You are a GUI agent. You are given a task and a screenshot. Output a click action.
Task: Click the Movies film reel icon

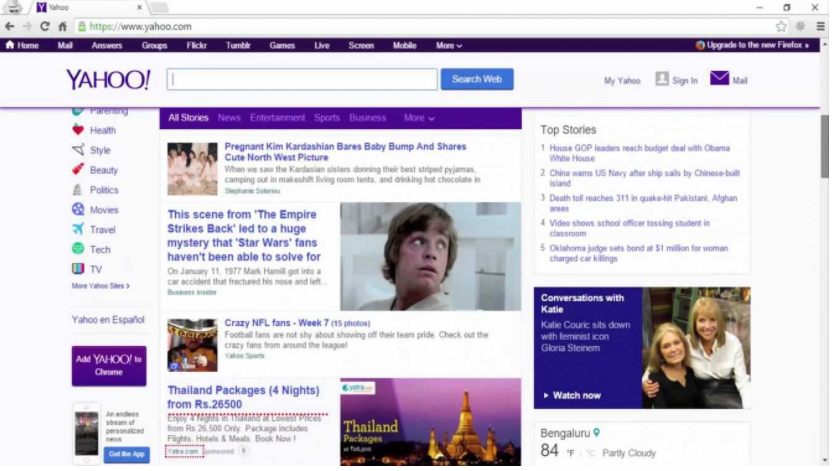[78, 209]
